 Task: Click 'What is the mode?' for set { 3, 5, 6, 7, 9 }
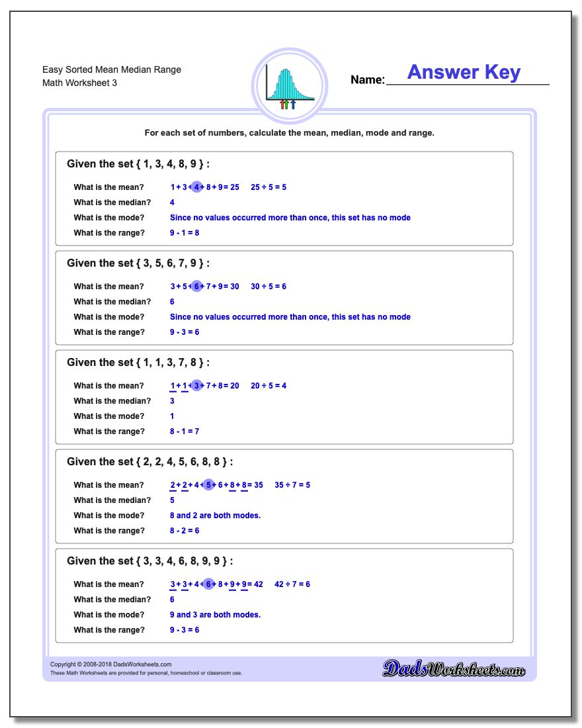(x=109, y=317)
